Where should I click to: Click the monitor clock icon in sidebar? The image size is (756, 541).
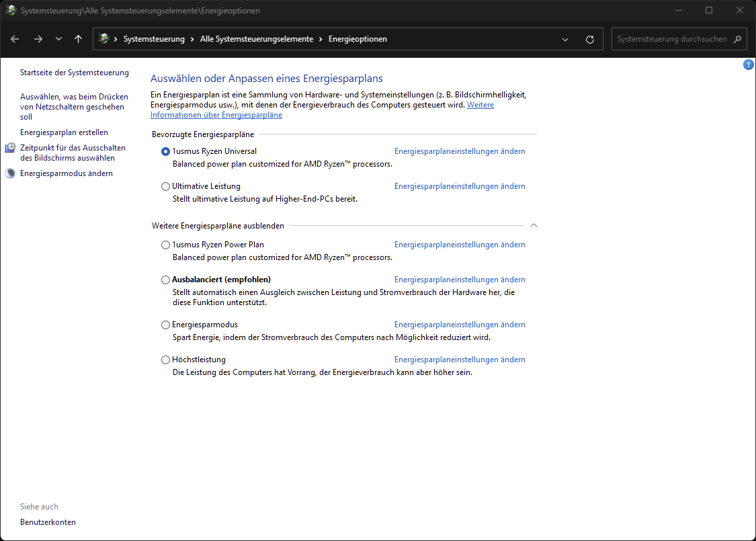tap(10, 148)
